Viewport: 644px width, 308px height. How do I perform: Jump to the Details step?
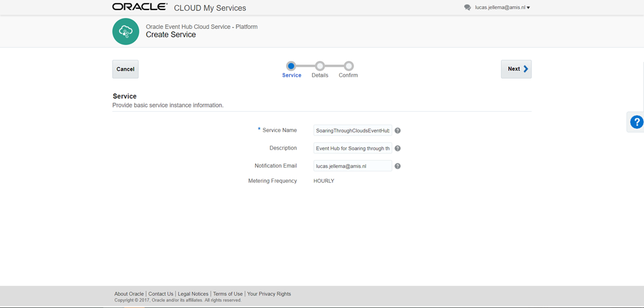click(x=320, y=66)
